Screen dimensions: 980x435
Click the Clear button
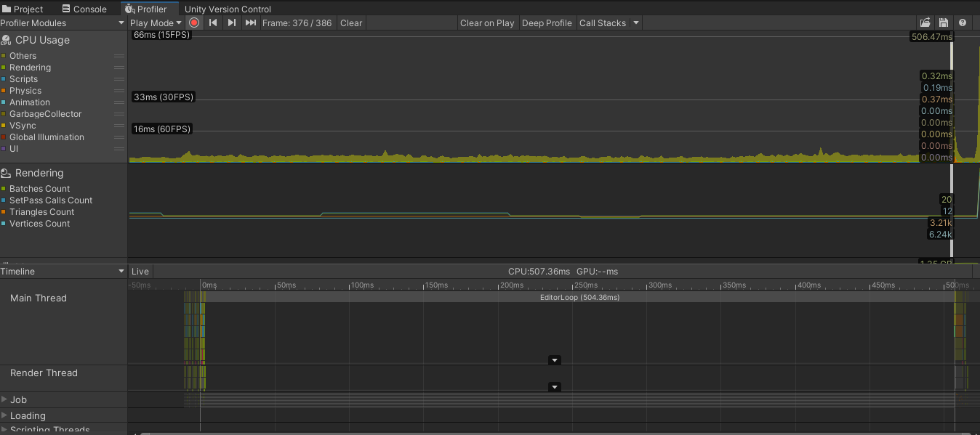pos(350,23)
